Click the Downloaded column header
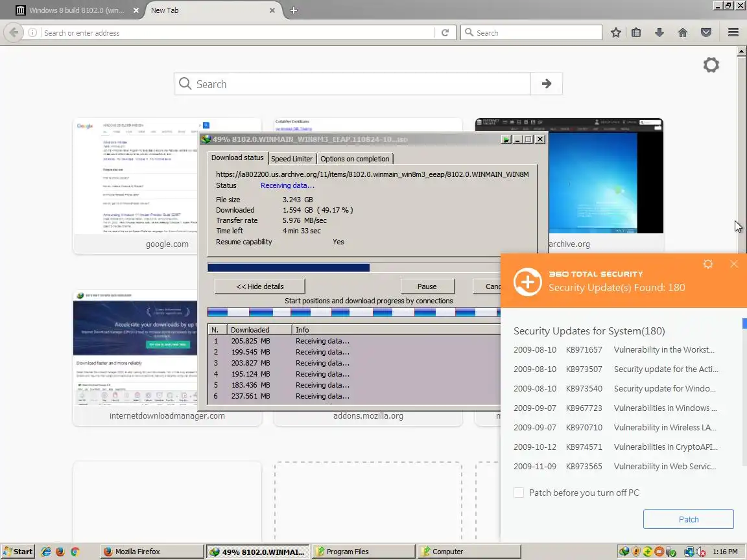747x560 pixels. pos(259,329)
